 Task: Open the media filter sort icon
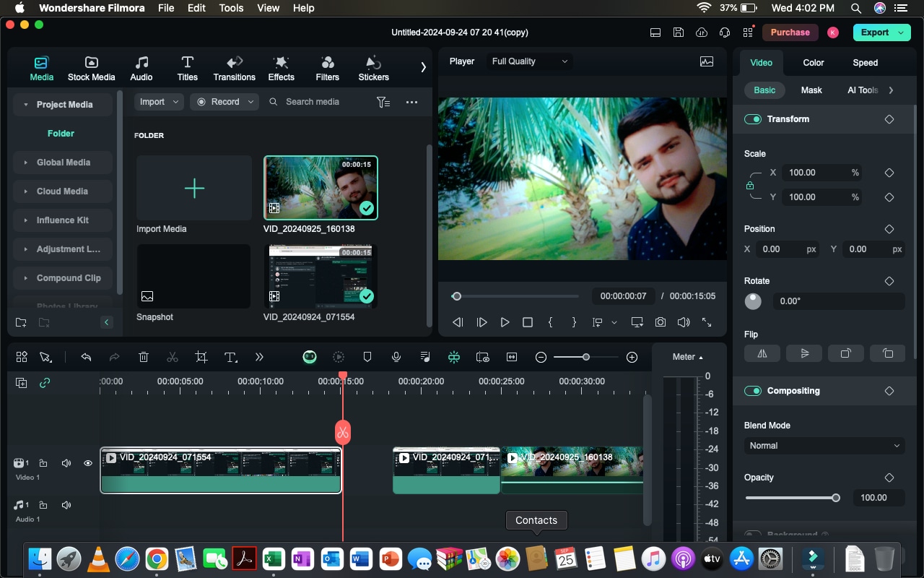click(x=383, y=102)
